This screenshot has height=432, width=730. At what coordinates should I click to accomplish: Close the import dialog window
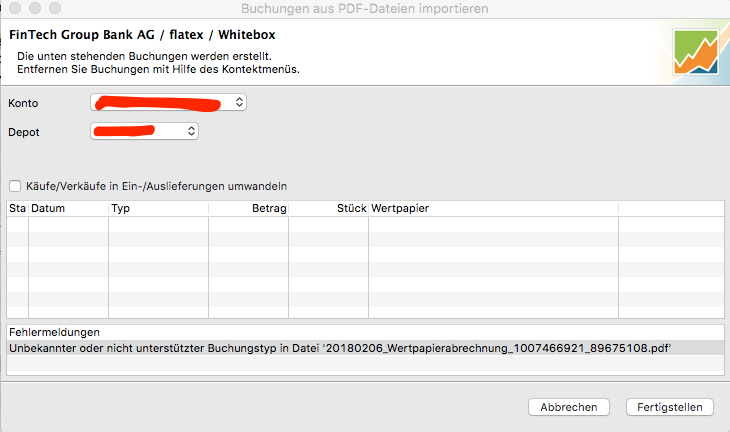pos(15,8)
